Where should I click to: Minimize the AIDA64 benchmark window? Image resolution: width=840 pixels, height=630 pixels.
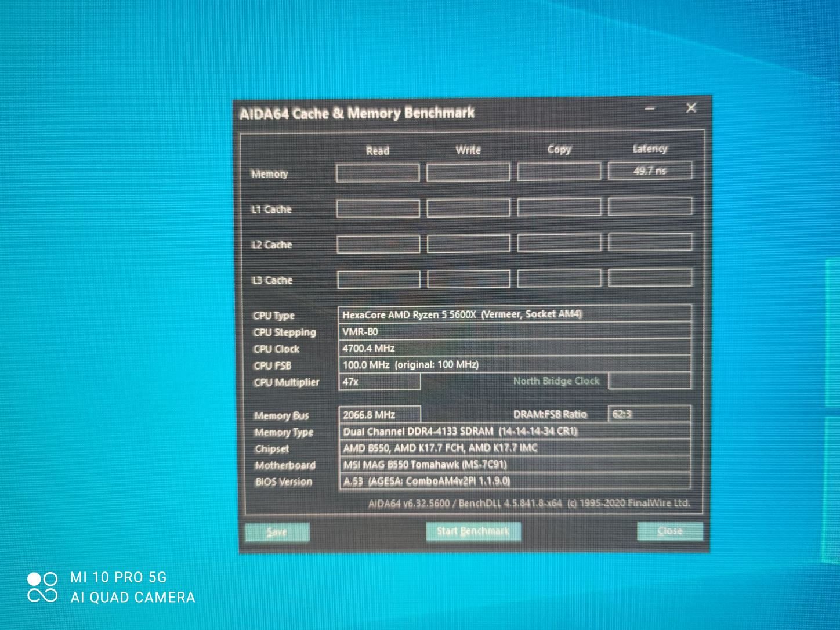coord(651,108)
